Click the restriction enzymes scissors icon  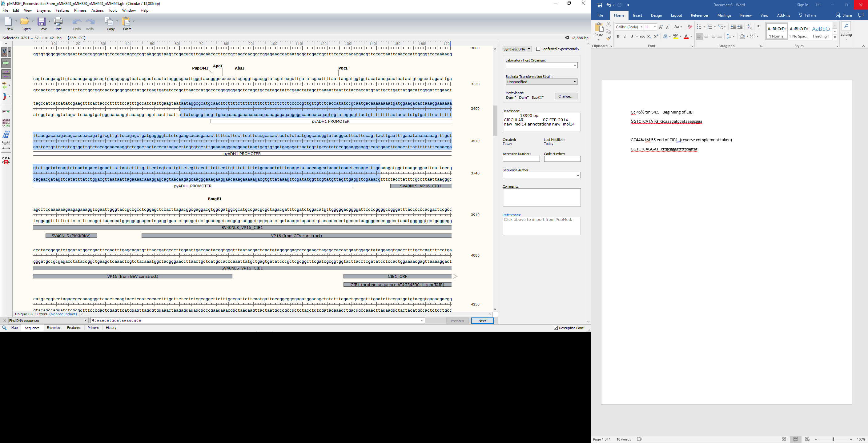click(x=5, y=52)
